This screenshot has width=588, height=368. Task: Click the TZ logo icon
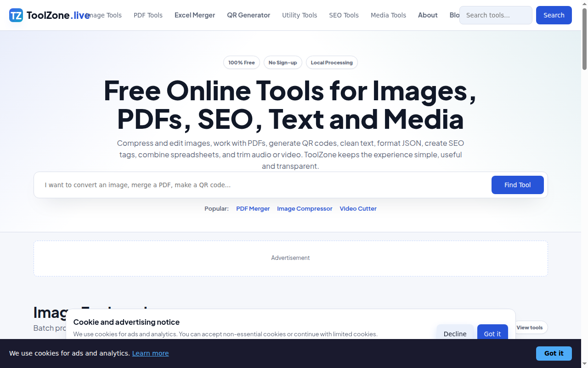point(16,15)
